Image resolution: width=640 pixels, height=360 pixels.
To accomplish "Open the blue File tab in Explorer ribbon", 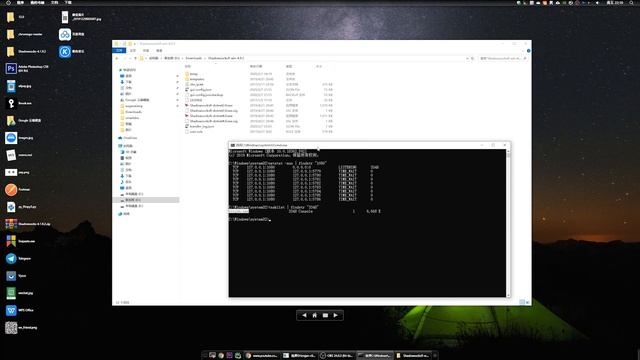I will click(119, 51).
